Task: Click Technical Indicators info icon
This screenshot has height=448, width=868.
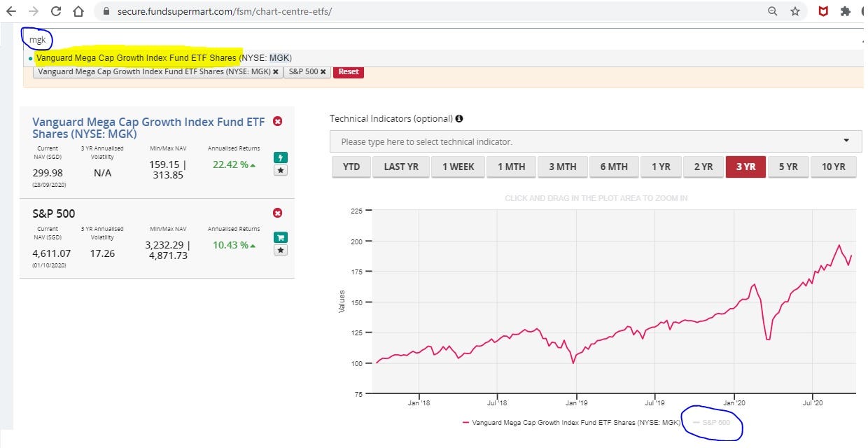Action: coord(459,119)
